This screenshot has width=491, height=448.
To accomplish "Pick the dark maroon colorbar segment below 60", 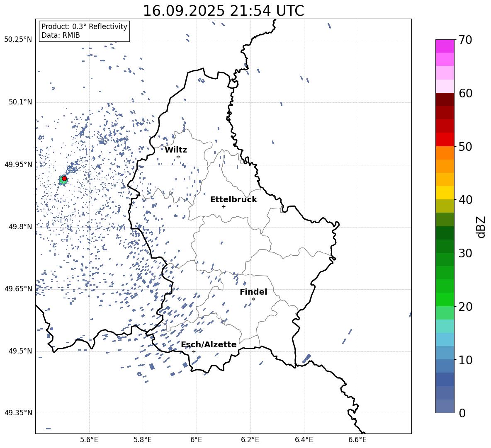I will (x=445, y=99).
